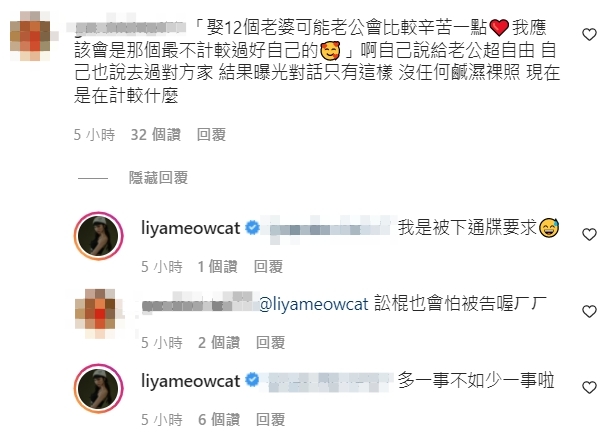This screenshot has width=609, height=433.
Task: Open liyameowcat username in bottom reply
Action: (190, 381)
